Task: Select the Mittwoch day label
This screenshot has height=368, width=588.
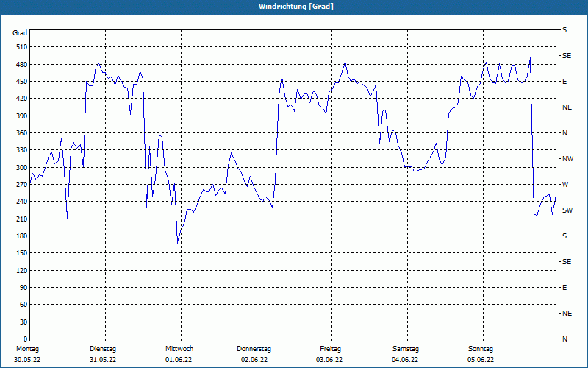Action: pyautogui.click(x=179, y=349)
